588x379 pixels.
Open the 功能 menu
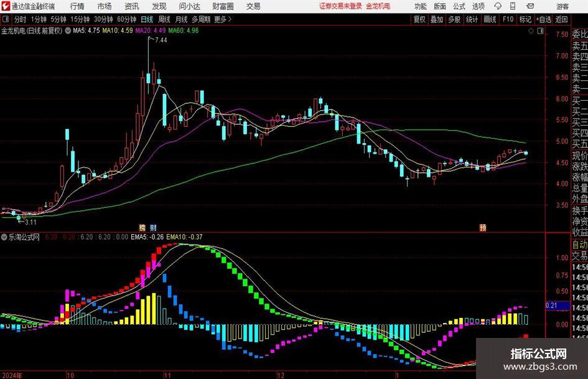coord(421,6)
